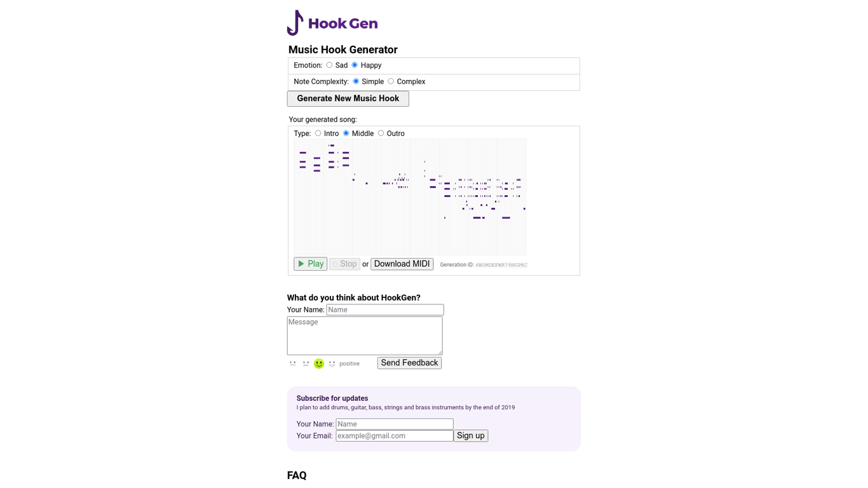
Task: Select the grinning face feedback emoji
Action: coord(332,363)
